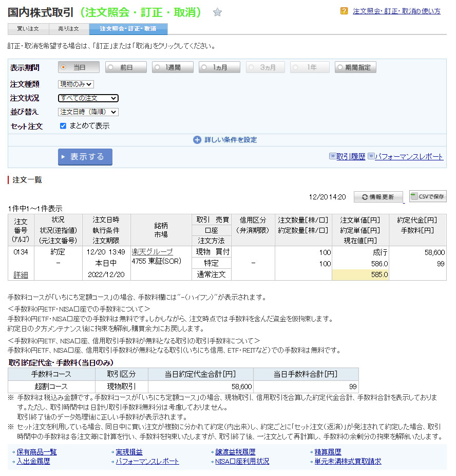This screenshot has height=476, width=456.
Task: Open the 注文状況 dropdown
Action: 88,98
